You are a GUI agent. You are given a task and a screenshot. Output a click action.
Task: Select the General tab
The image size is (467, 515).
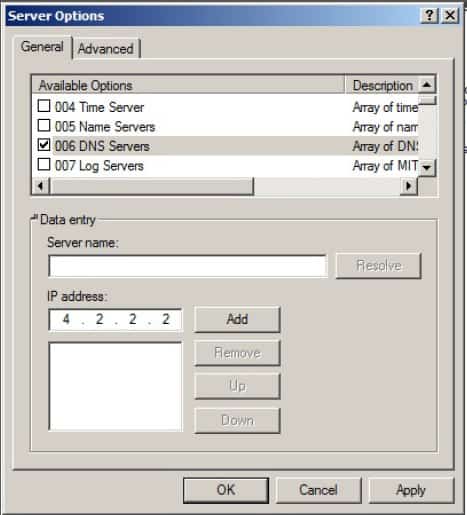42,47
